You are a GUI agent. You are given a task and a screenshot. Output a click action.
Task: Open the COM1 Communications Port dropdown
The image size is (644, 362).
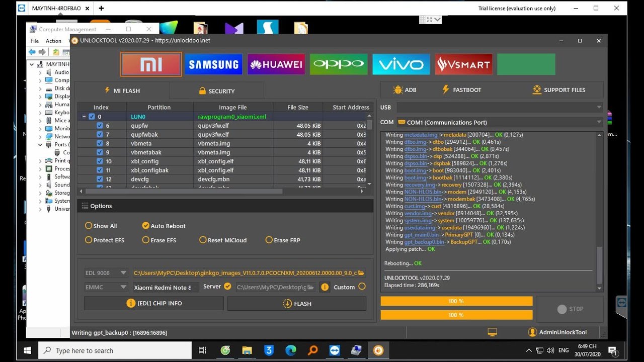pos(500,122)
